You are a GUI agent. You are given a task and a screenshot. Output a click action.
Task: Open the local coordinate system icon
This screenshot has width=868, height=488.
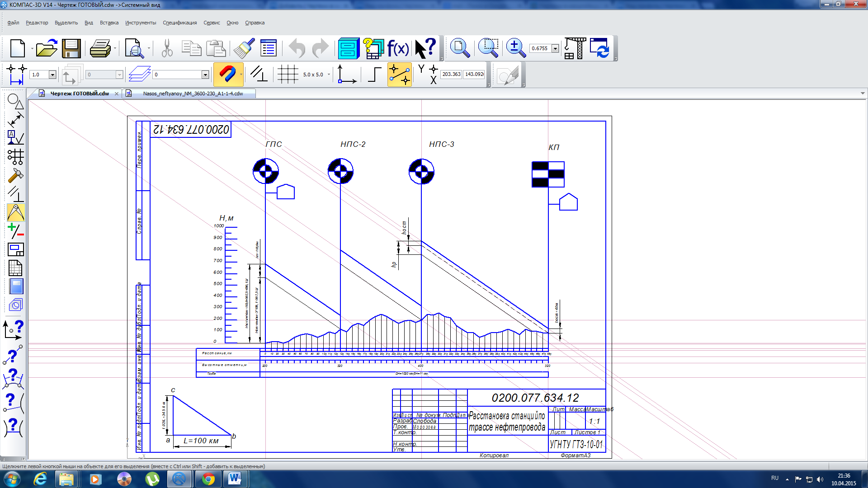(346, 74)
